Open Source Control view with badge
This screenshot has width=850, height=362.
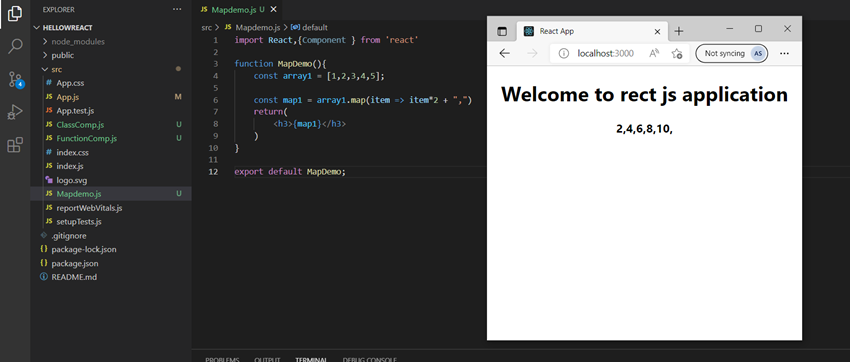[x=16, y=80]
